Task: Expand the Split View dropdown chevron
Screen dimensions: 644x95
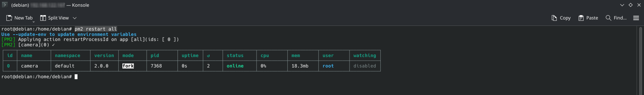Action: 74,18
